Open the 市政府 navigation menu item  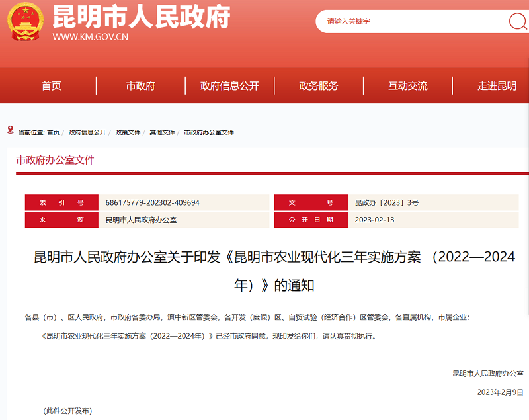point(140,86)
